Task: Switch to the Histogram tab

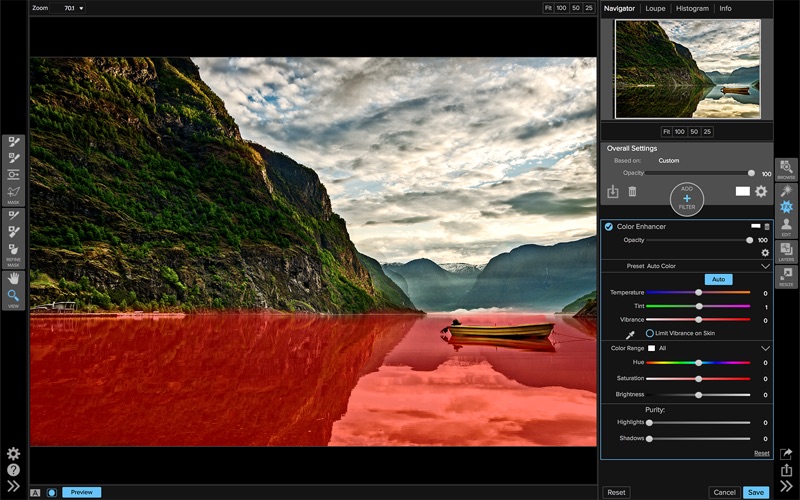Action: (692, 9)
